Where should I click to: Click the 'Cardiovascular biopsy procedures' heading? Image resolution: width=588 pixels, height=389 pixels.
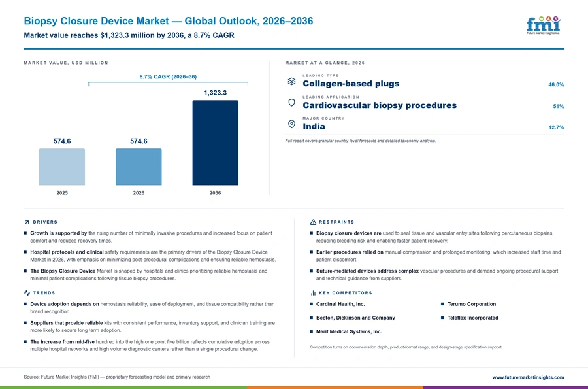(x=380, y=105)
